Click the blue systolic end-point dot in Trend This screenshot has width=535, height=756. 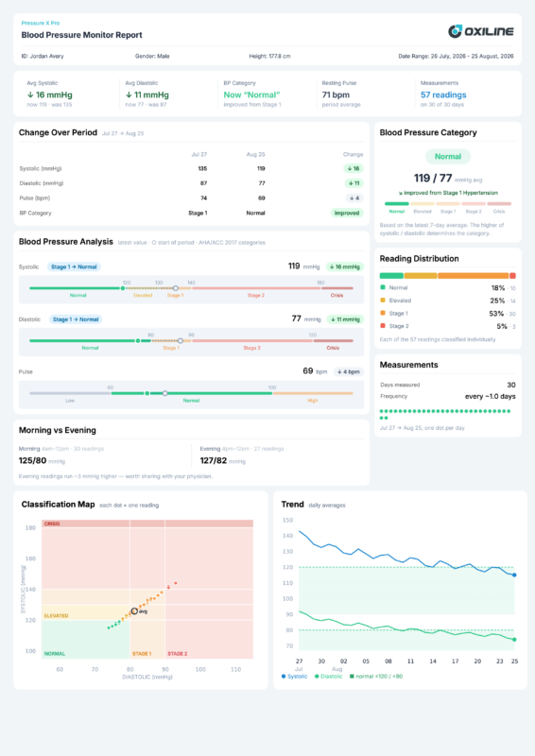(x=514, y=575)
